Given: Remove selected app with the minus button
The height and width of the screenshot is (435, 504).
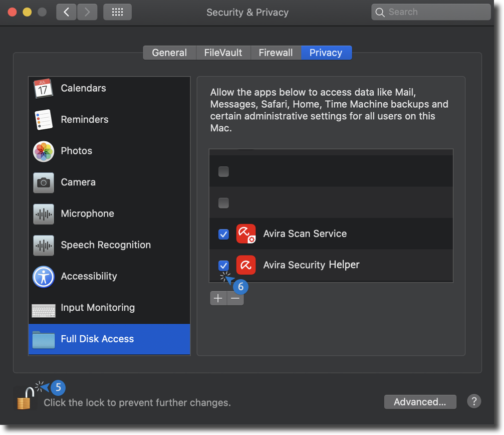Looking at the screenshot, I should click(235, 298).
